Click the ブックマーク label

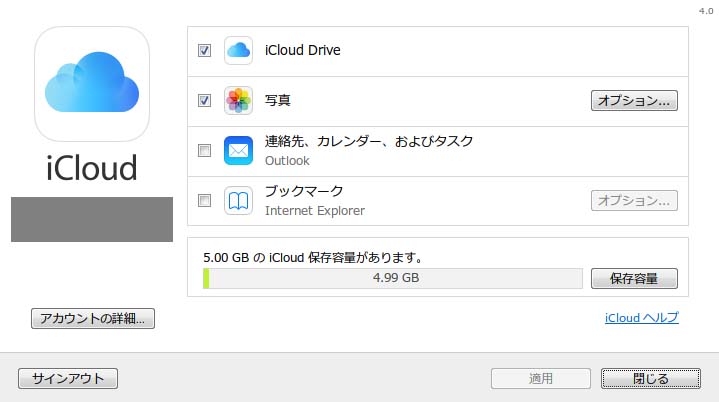tap(304, 191)
